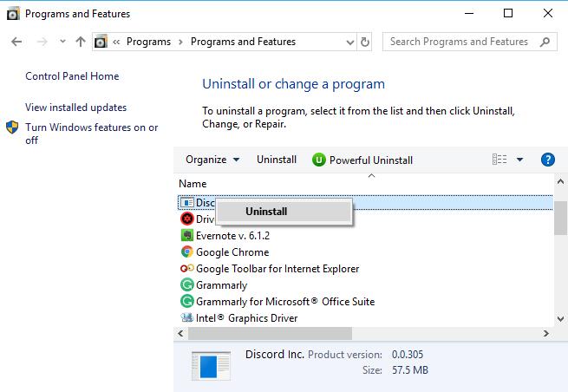Open the View installed updates link
The image size is (568, 392).
point(75,108)
